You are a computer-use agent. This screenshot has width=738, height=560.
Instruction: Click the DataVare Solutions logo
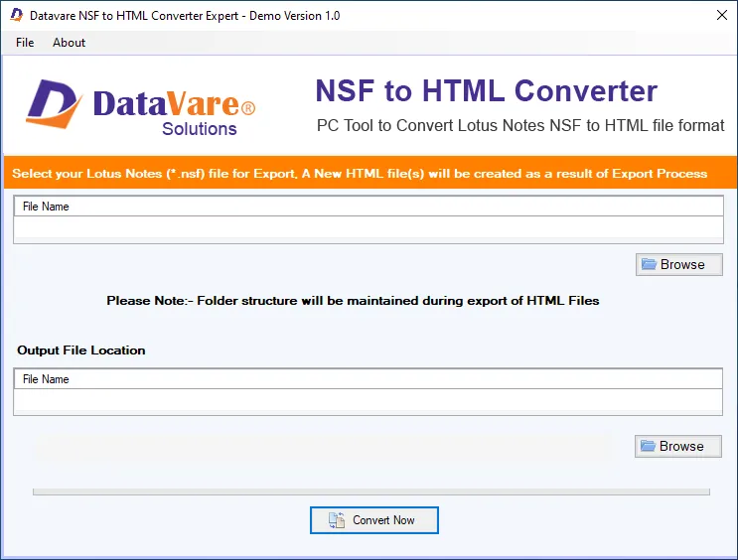(140, 107)
